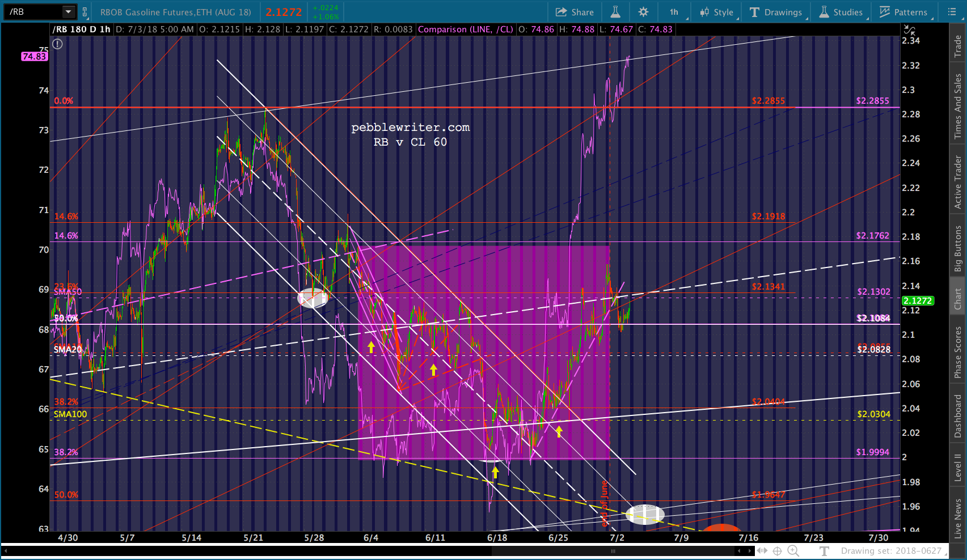Open the Drawings menu button
The image size is (967, 560).
point(776,12)
